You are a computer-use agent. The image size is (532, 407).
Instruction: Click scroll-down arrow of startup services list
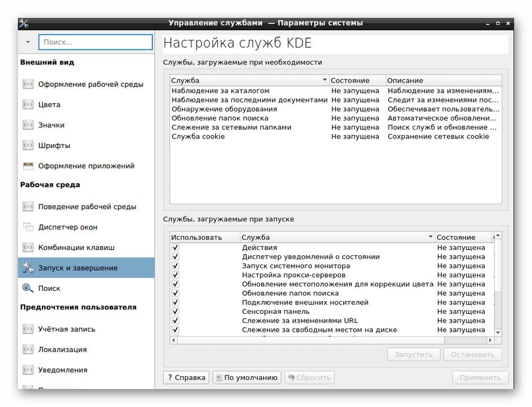click(498, 332)
